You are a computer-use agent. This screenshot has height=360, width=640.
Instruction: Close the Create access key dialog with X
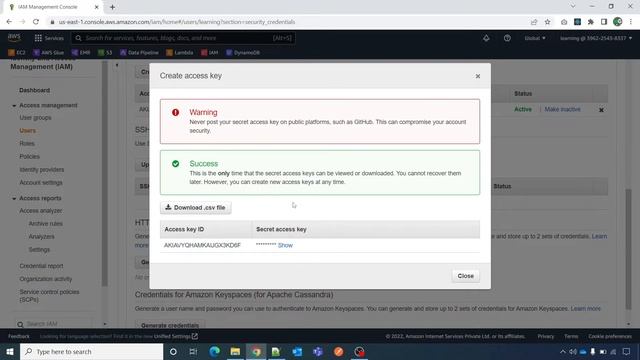pyautogui.click(x=478, y=76)
